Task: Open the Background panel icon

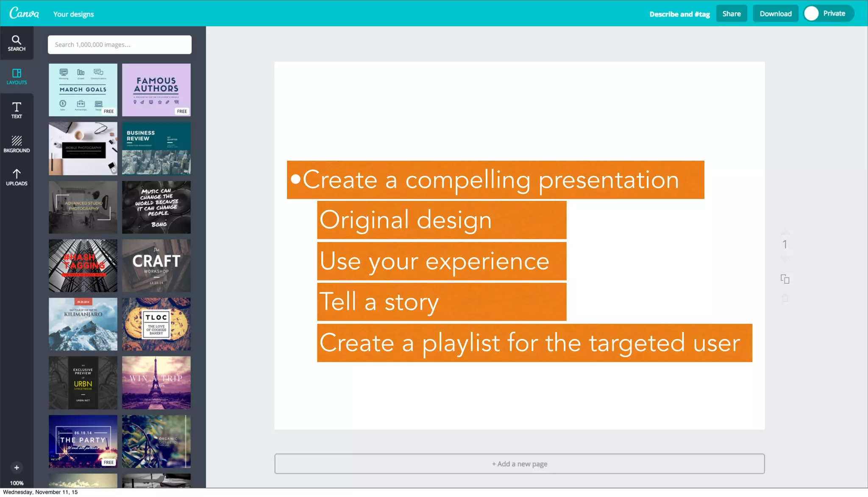Action: [17, 144]
